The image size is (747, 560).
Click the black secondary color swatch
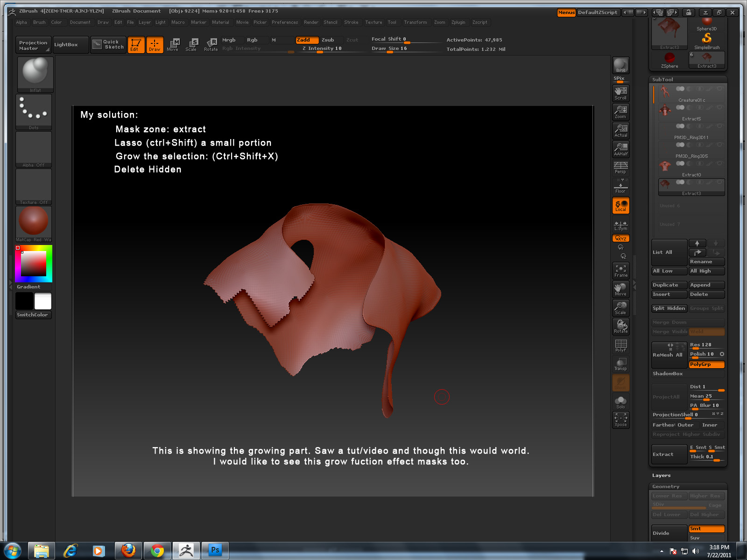(24, 301)
